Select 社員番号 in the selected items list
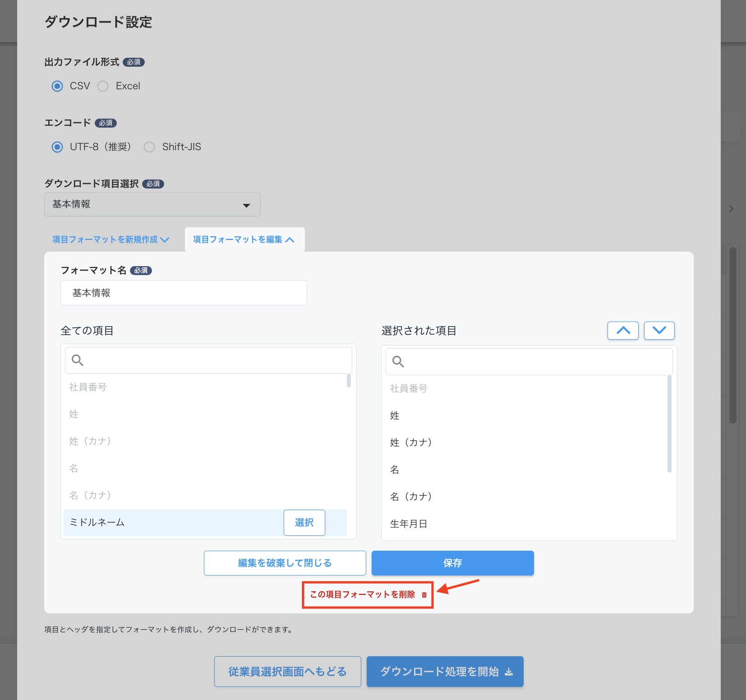 coord(526,388)
